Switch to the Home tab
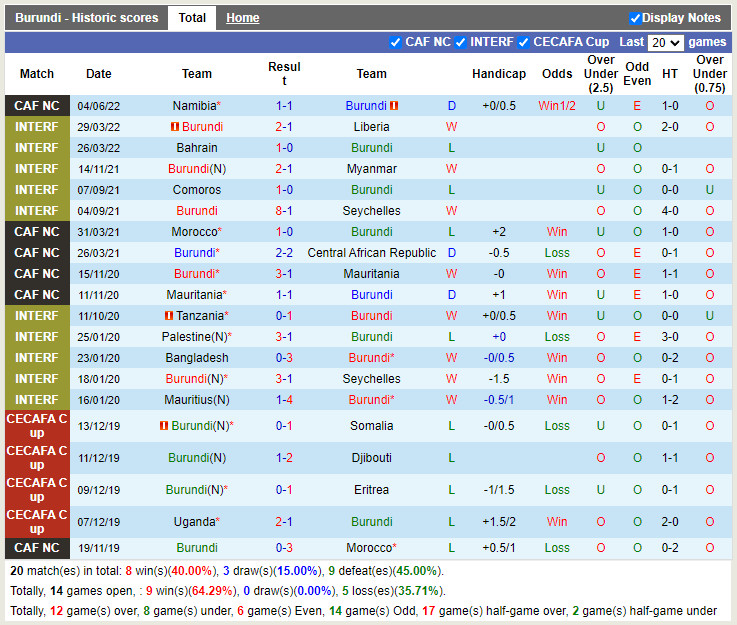This screenshot has width=737, height=625. pos(242,18)
